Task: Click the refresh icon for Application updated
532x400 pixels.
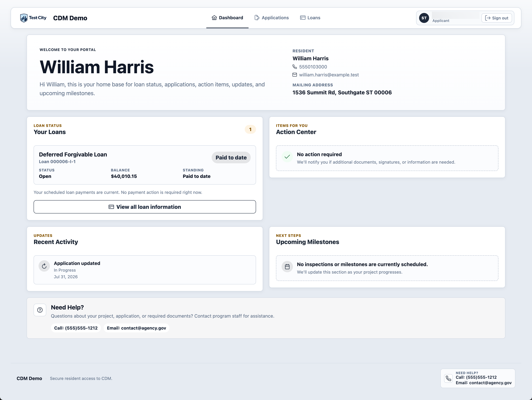Action: 44,266
